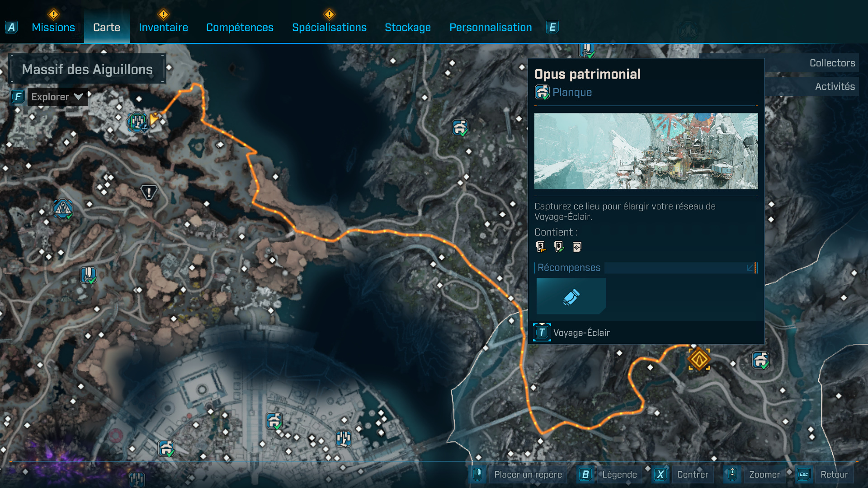
Task: Click the Opus patrimonial location thumbnail
Action: click(x=646, y=151)
